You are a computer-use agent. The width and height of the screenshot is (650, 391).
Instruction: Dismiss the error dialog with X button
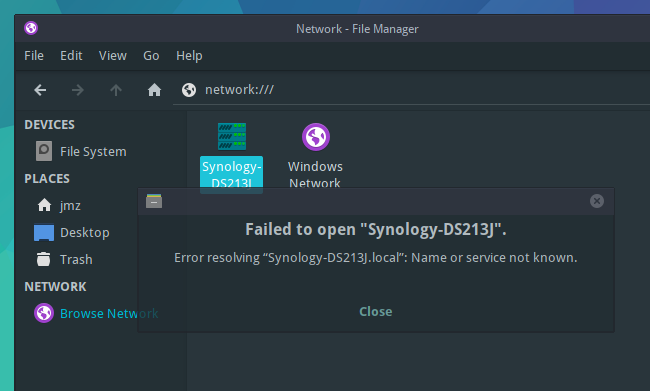(x=597, y=201)
